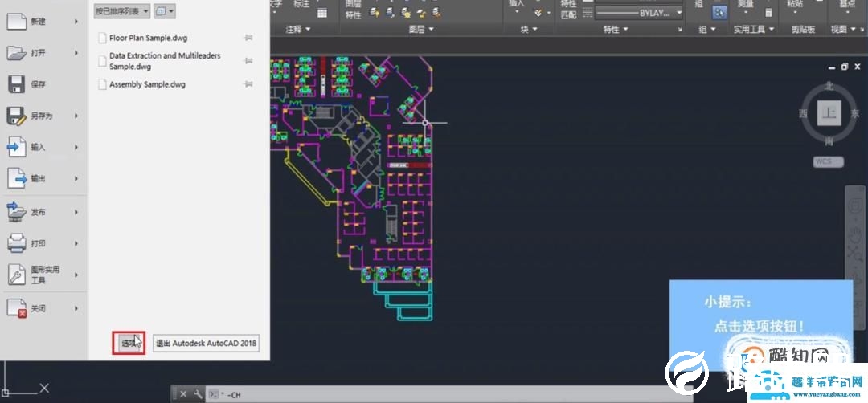Image resolution: width=868 pixels, height=403 pixels.
Task: Click the 发布 (Publish) icon
Action: [x=18, y=212]
